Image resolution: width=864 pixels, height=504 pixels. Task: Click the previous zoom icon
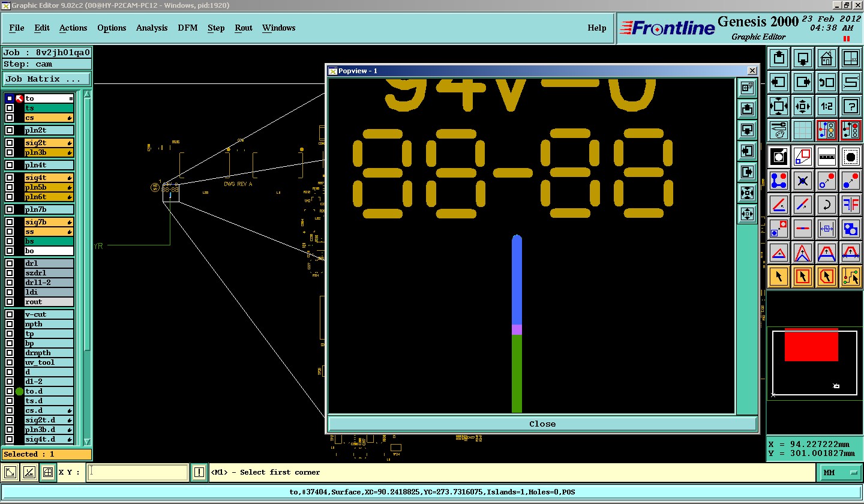pos(827,82)
